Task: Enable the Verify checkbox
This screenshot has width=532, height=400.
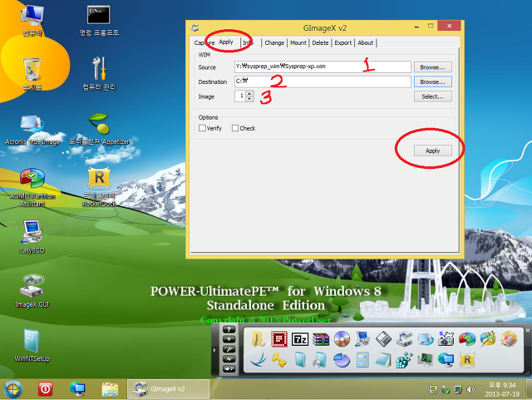Action: [x=202, y=128]
